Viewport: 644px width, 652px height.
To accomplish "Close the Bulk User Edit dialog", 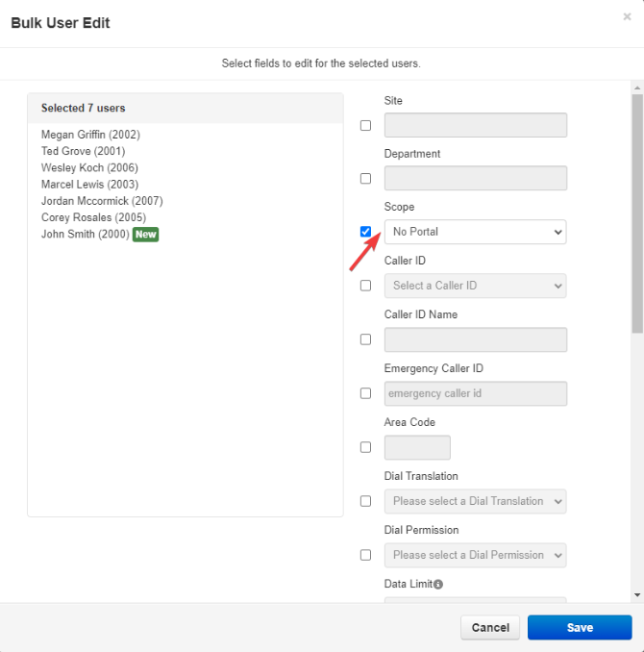I will pyautogui.click(x=627, y=16).
